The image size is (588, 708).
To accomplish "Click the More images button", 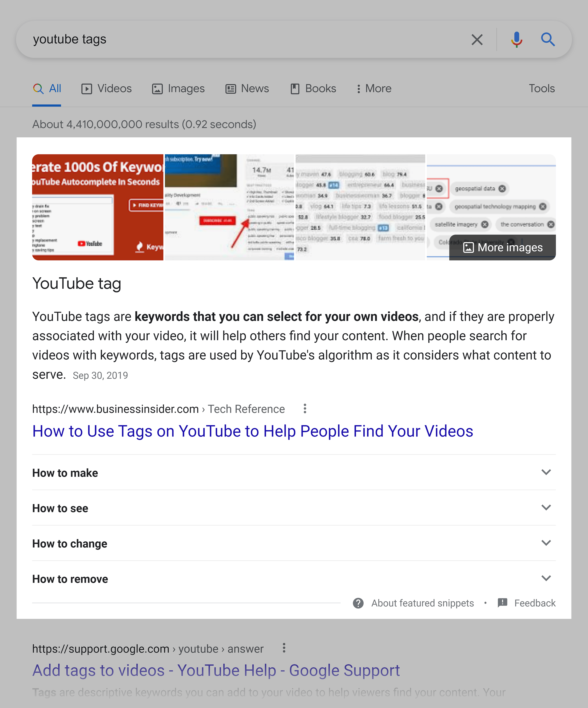I will click(502, 247).
